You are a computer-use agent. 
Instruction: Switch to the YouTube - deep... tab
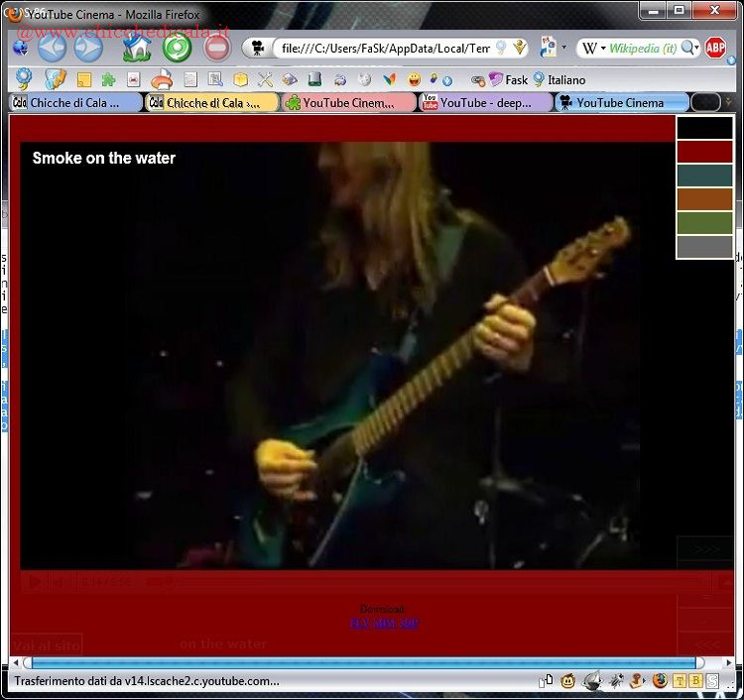(485, 102)
